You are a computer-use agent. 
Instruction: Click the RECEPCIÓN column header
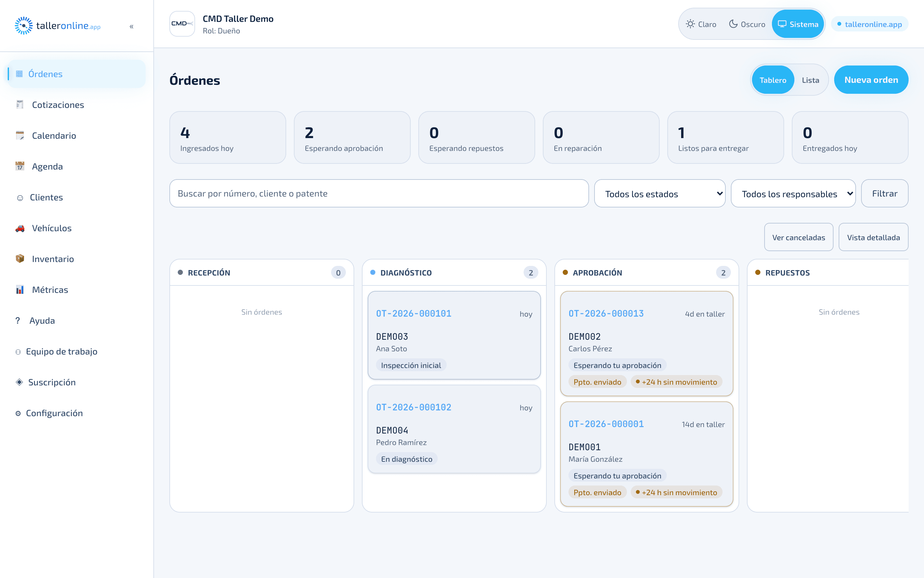[x=261, y=273]
